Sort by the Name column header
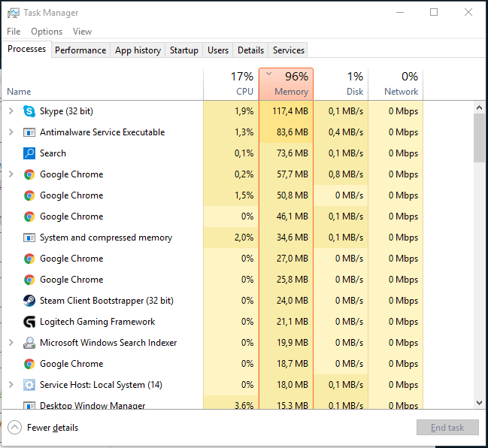 [103, 84]
